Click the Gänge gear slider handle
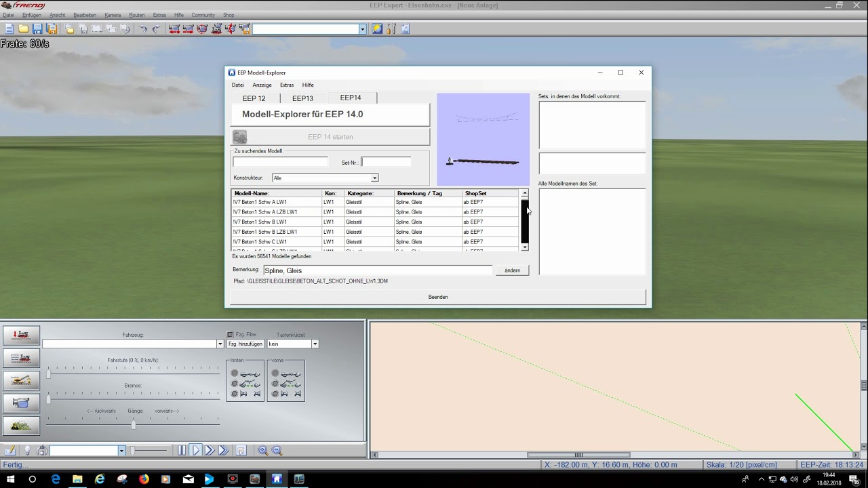 click(133, 424)
